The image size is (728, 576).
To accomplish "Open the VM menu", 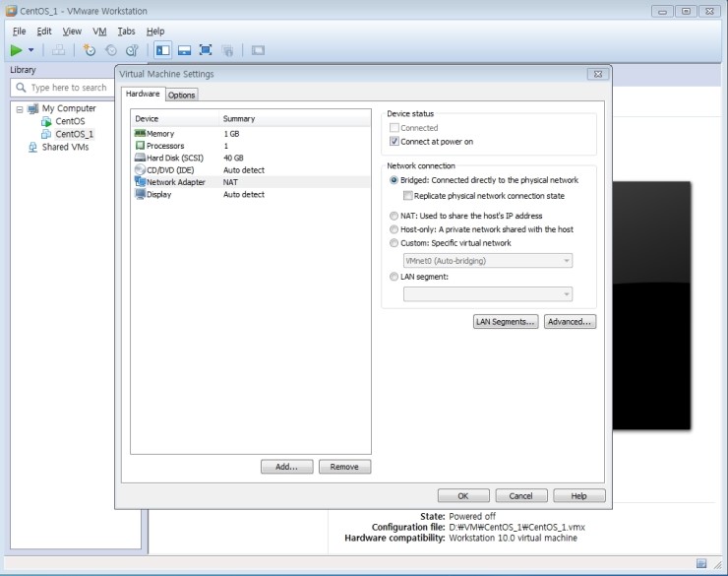I will pyautogui.click(x=99, y=32).
